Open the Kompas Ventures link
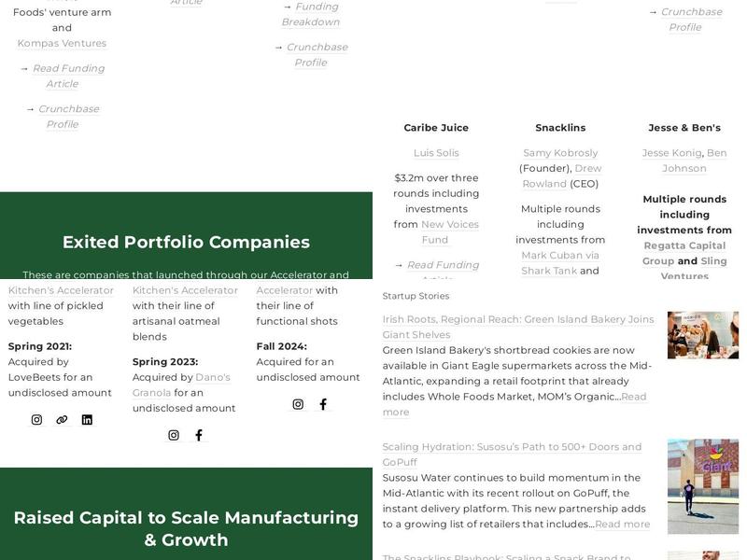Screen dimensions: 747x560 [62, 43]
